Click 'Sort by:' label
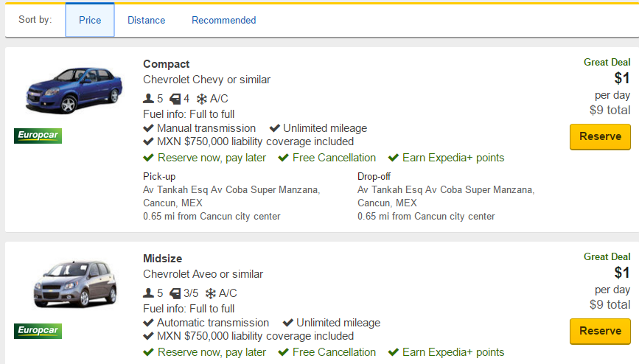The height and width of the screenshot is (364, 639). click(x=35, y=20)
